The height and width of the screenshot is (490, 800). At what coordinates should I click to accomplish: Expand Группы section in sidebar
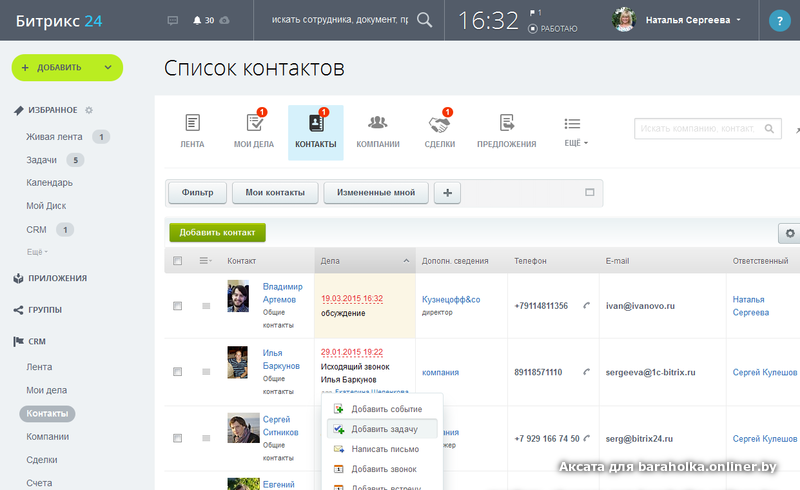tap(37, 310)
